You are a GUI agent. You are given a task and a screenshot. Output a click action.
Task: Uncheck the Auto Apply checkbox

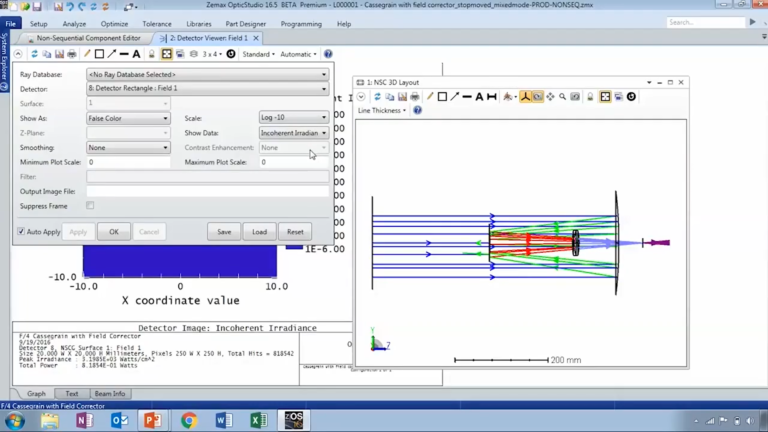coord(21,231)
